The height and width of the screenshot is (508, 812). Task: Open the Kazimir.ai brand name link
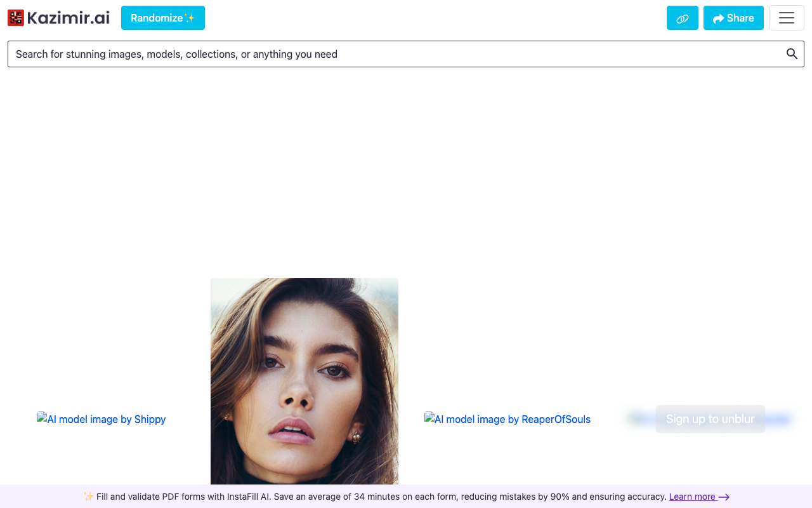(69, 18)
